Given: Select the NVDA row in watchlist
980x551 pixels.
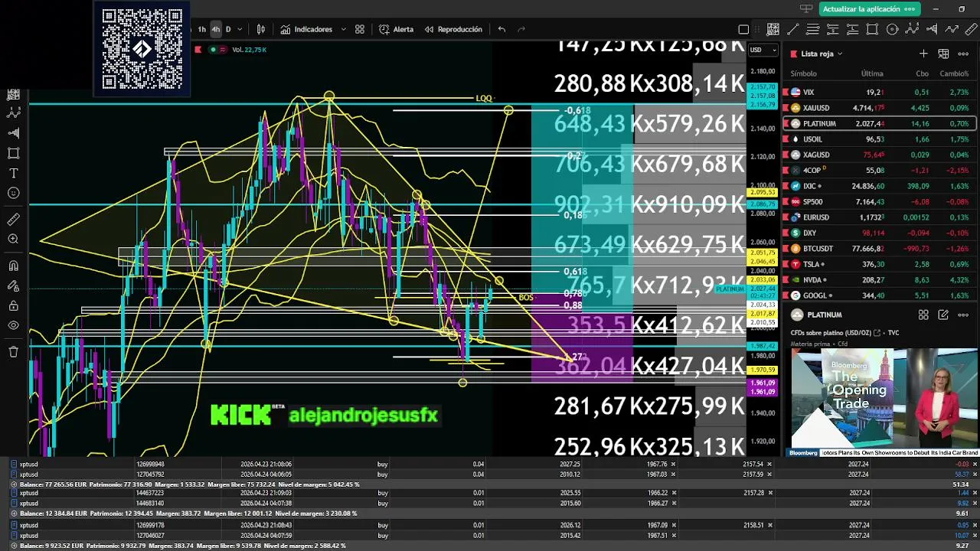Looking at the screenshot, I should click(877, 279).
